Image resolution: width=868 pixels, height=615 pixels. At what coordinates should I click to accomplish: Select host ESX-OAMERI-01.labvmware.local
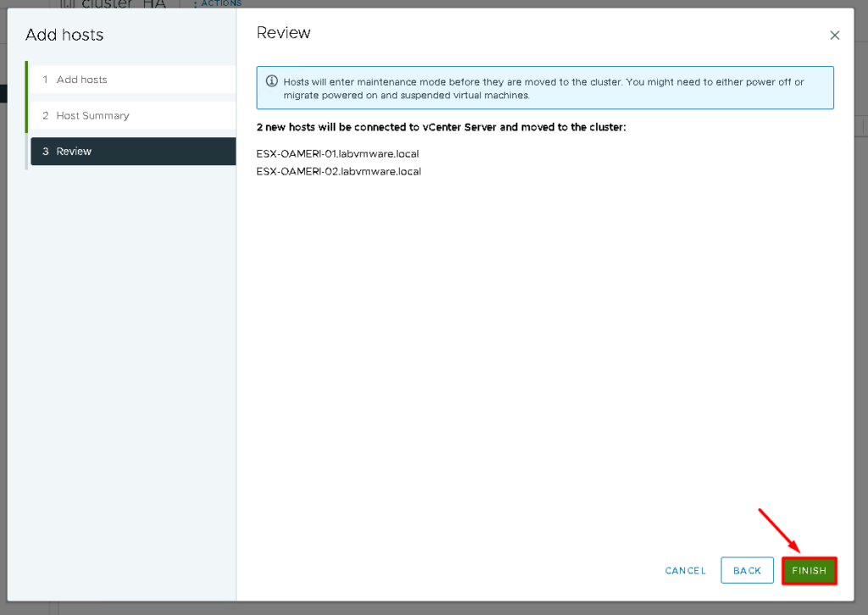(338, 153)
